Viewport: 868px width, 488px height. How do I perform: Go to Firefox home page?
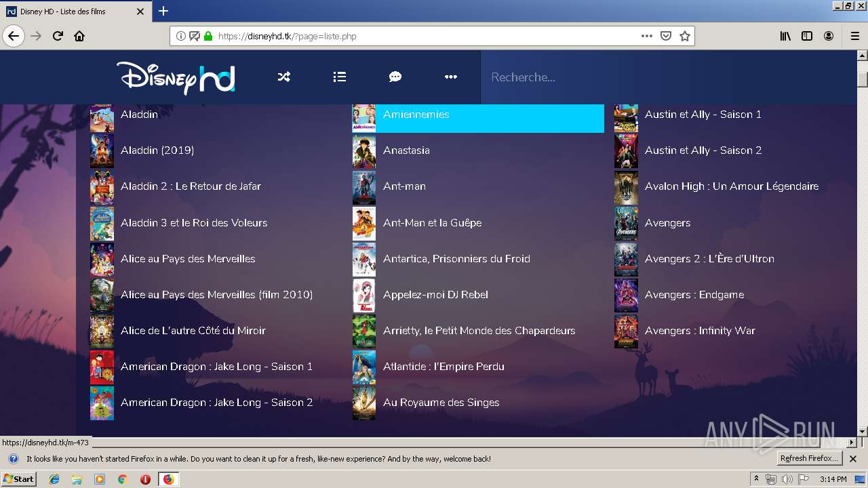pos(79,36)
